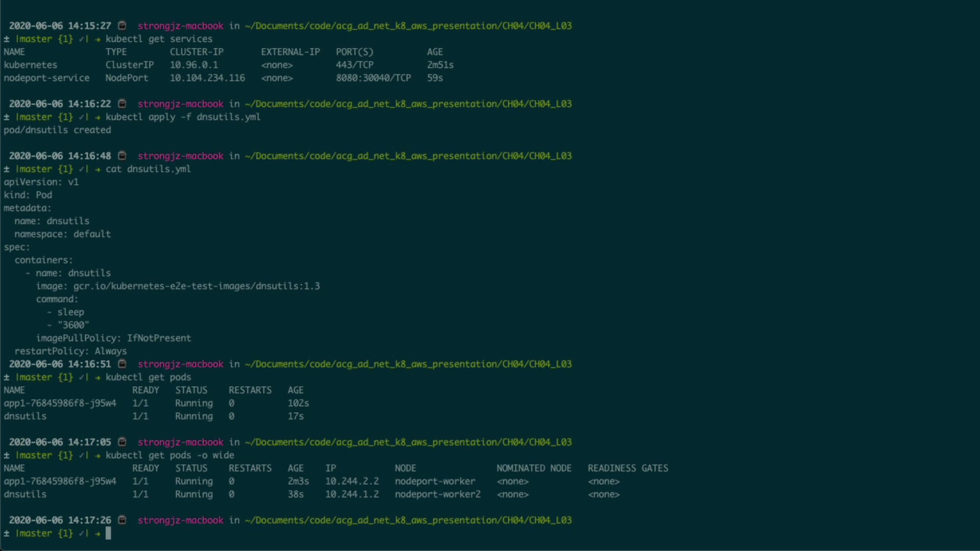Click clock icon beside 14:16:22 timestamp

(x=122, y=104)
